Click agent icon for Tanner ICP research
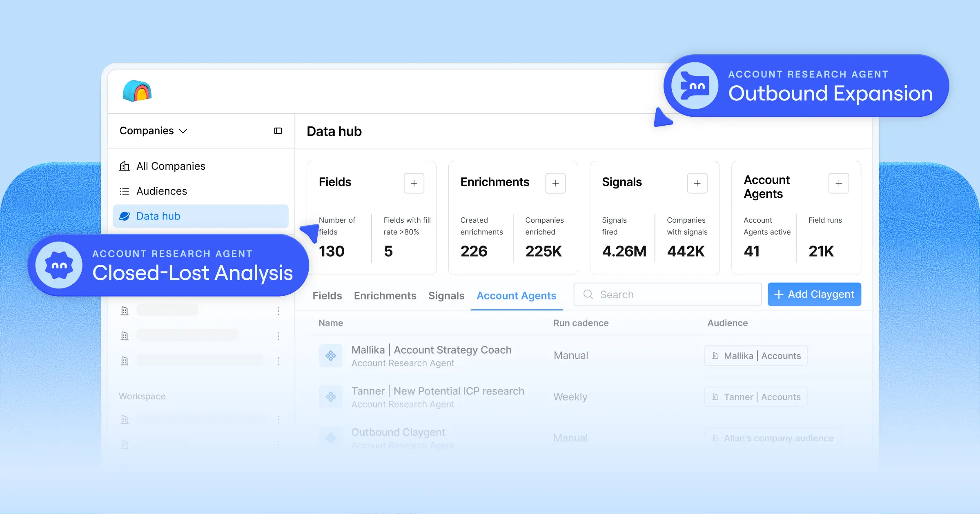 331,397
